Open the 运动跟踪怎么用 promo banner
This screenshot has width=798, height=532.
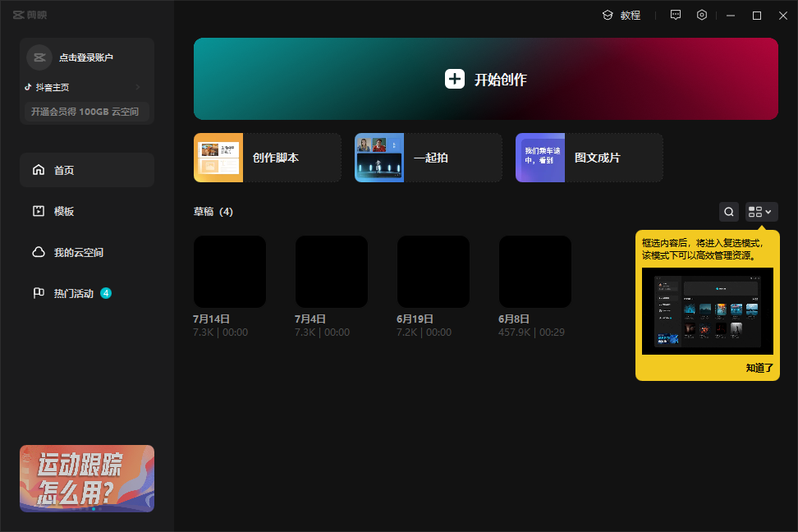pos(87,479)
